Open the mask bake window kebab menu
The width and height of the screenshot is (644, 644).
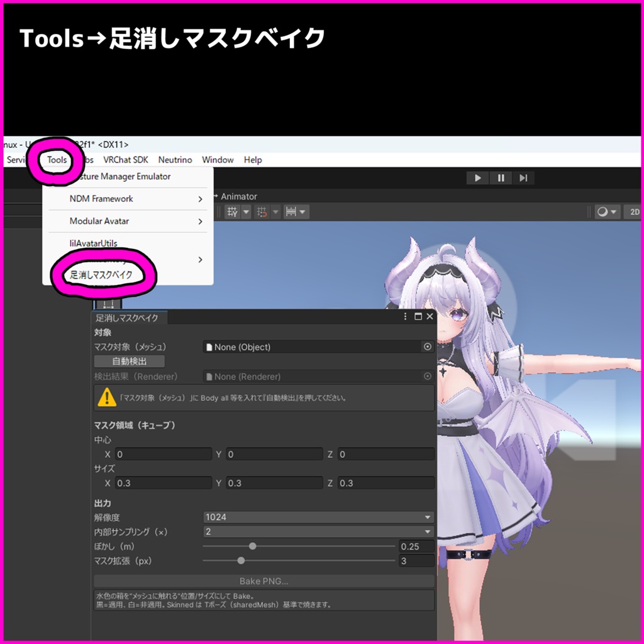coord(406,316)
